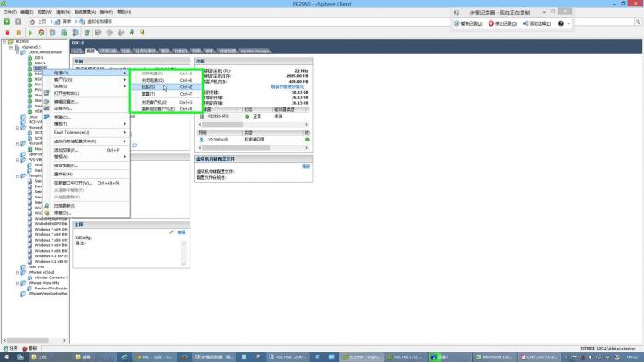Collapse the PE2950 root tree node
Viewport: 644px width, 362px height.
tap(5, 42)
